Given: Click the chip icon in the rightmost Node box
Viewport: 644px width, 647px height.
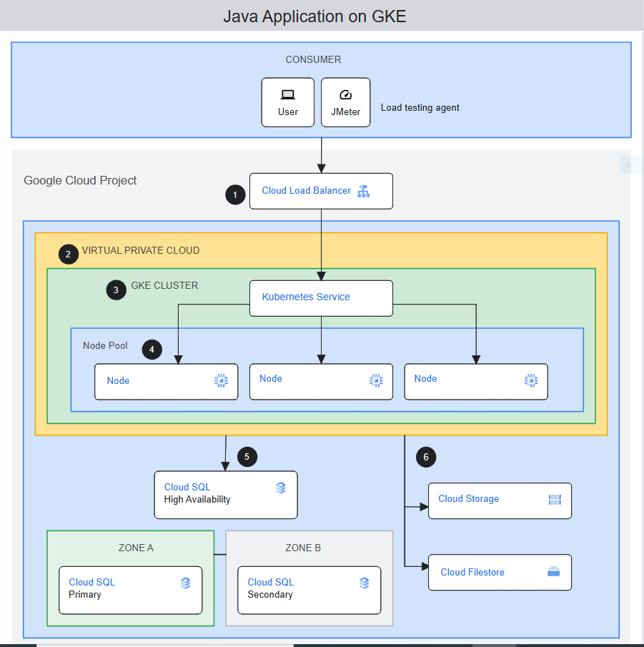Looking at the screenshot, I should pyautogui.click(x=531, y=380).
